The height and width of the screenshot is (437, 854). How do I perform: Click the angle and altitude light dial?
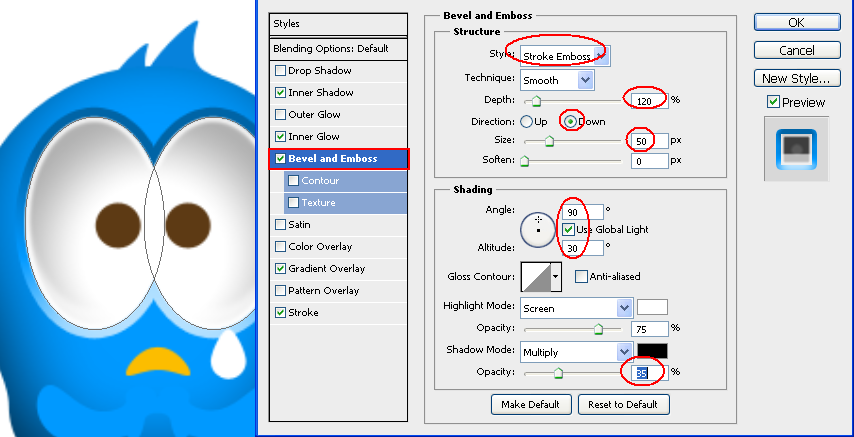coord(538,229)
